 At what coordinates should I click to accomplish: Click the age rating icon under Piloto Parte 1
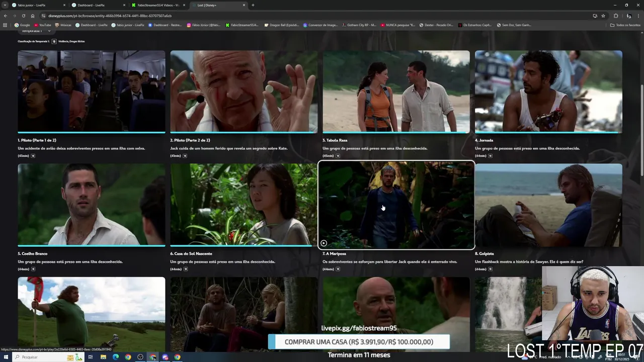pyautogui.click(x=33, y=156)
